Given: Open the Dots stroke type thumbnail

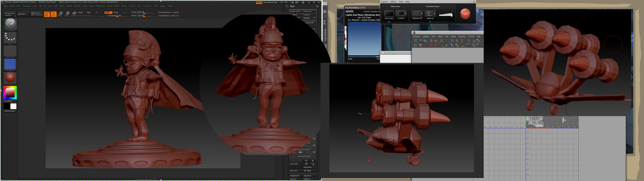Looking at the screenshot, I should 10,38.
